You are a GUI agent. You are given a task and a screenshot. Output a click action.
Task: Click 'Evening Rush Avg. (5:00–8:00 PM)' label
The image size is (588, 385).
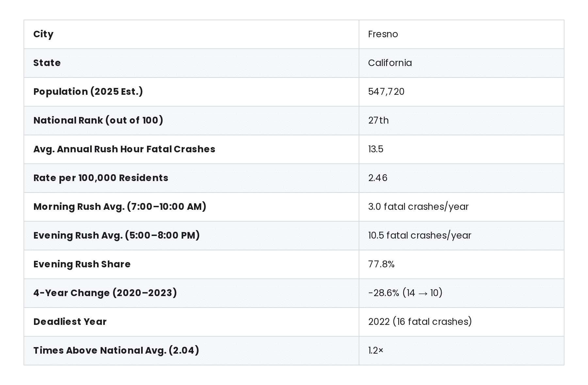click(x=117, y=236)
